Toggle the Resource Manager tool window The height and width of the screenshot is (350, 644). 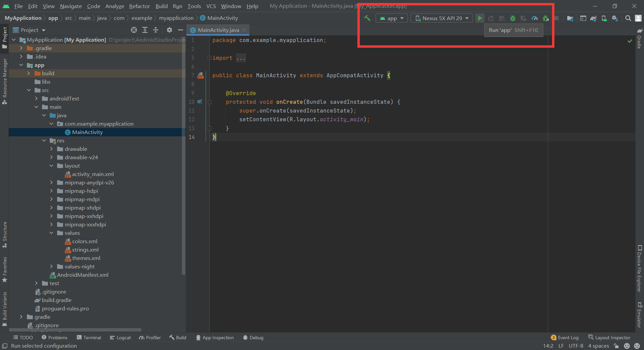4,81
